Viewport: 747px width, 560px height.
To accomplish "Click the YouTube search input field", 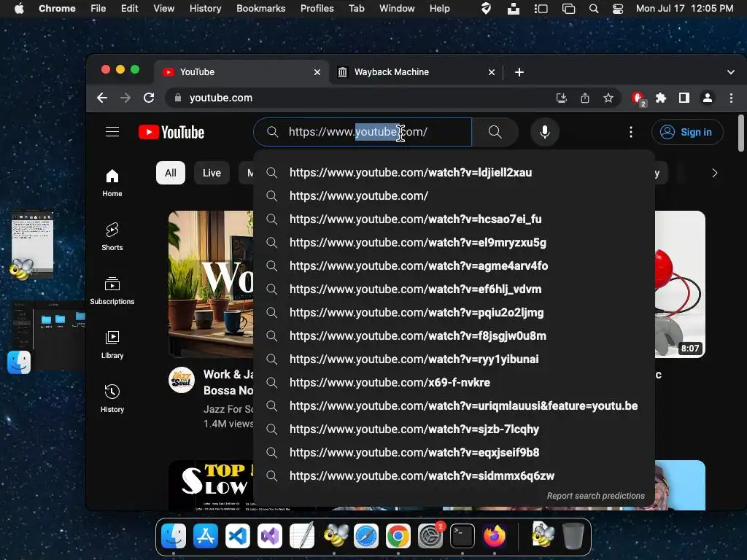I will [363, 132].
